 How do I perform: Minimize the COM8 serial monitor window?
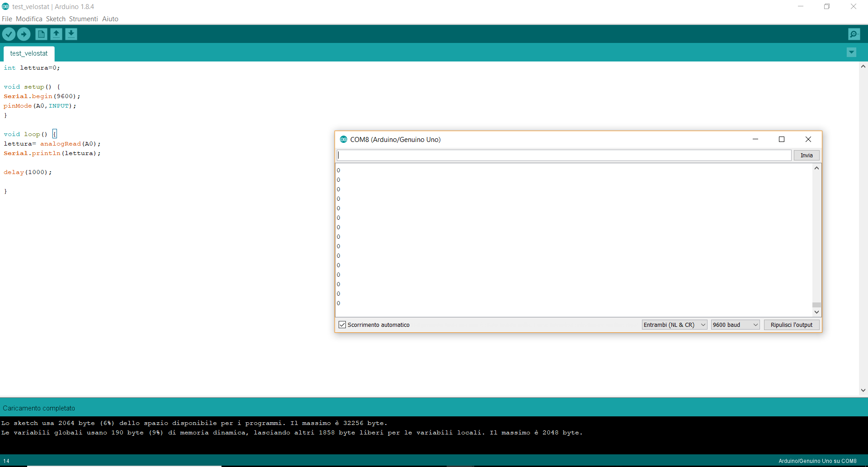(x=755, y=139)
